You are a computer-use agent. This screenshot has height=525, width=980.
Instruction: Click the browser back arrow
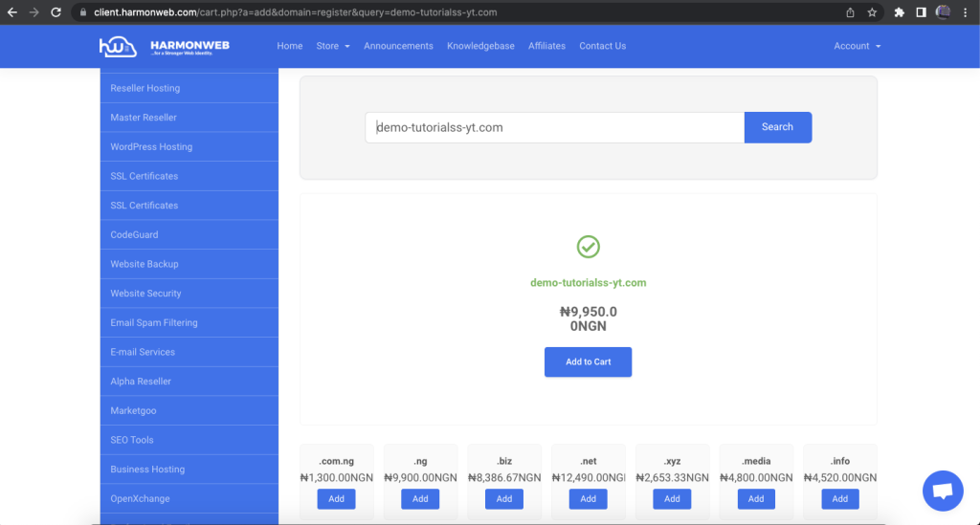(x=12, y=12)
